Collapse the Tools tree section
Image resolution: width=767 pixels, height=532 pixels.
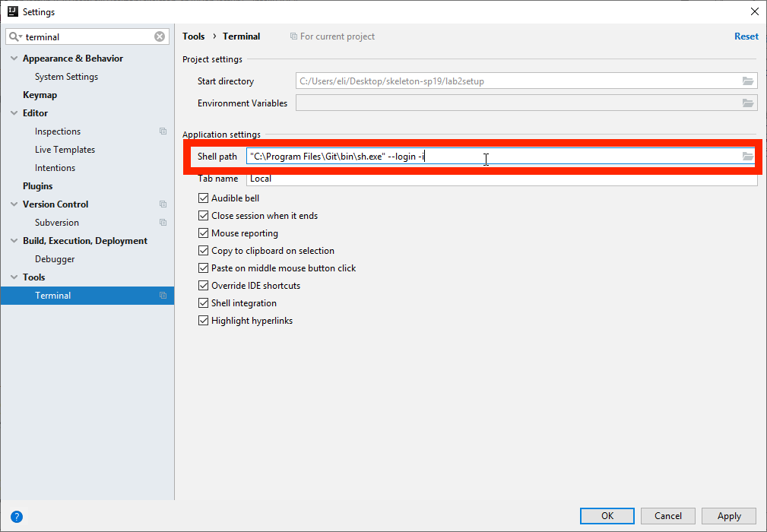point(14,277)
